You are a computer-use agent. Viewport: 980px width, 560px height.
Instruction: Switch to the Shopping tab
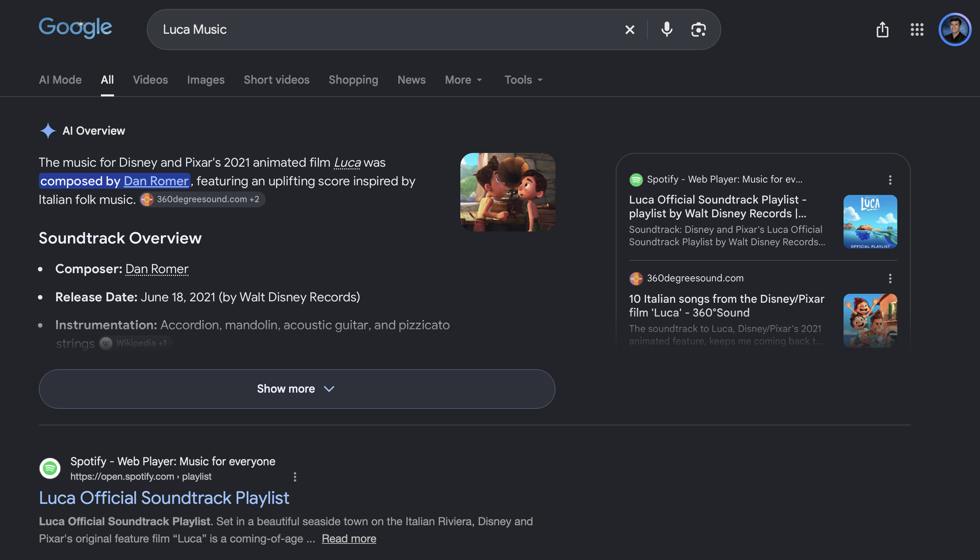tap(354, 80)
